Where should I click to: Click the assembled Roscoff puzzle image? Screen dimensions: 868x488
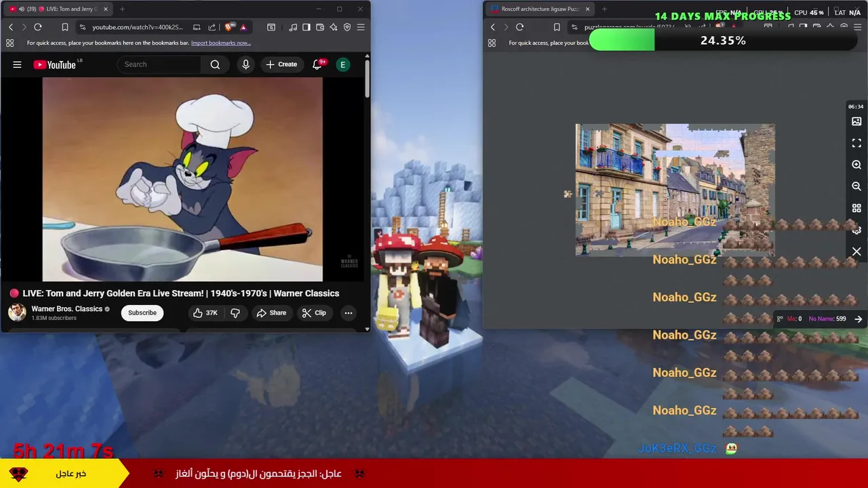coord(675,190)
